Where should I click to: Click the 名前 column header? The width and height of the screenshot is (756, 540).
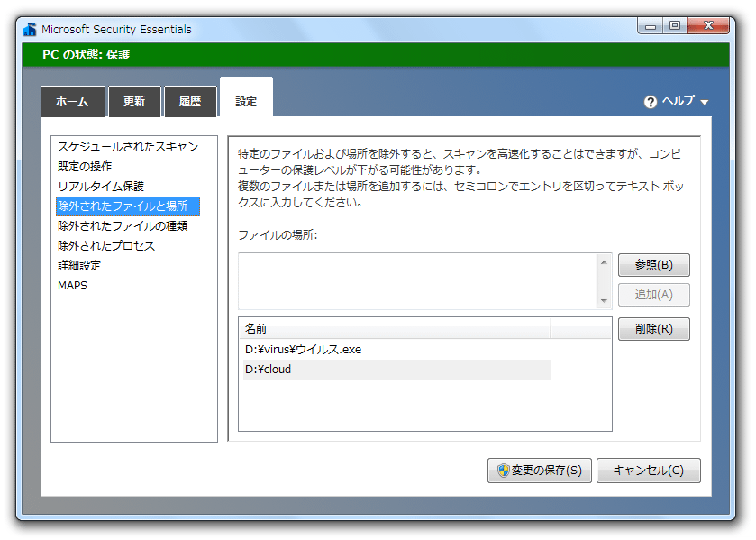[x=396, y=329]
